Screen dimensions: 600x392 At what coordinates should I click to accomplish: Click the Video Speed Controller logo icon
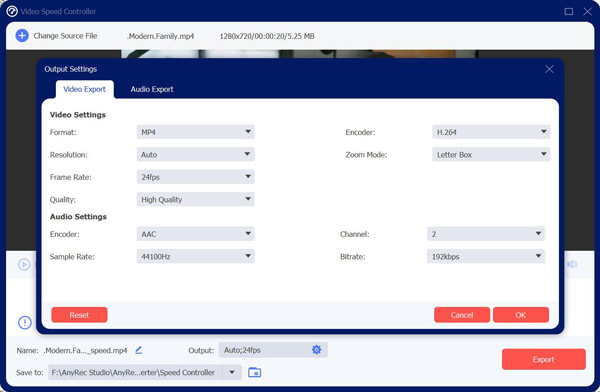click(12, 11)
